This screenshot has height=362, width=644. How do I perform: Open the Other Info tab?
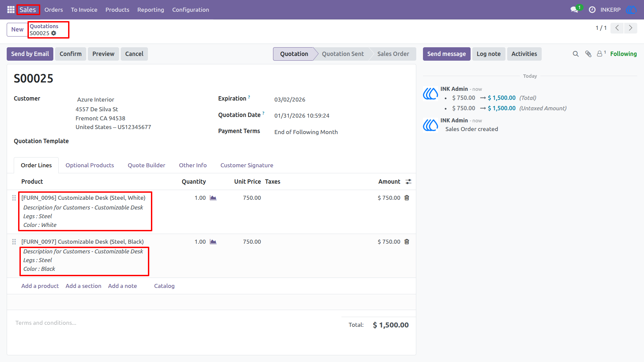click(193, 165)
